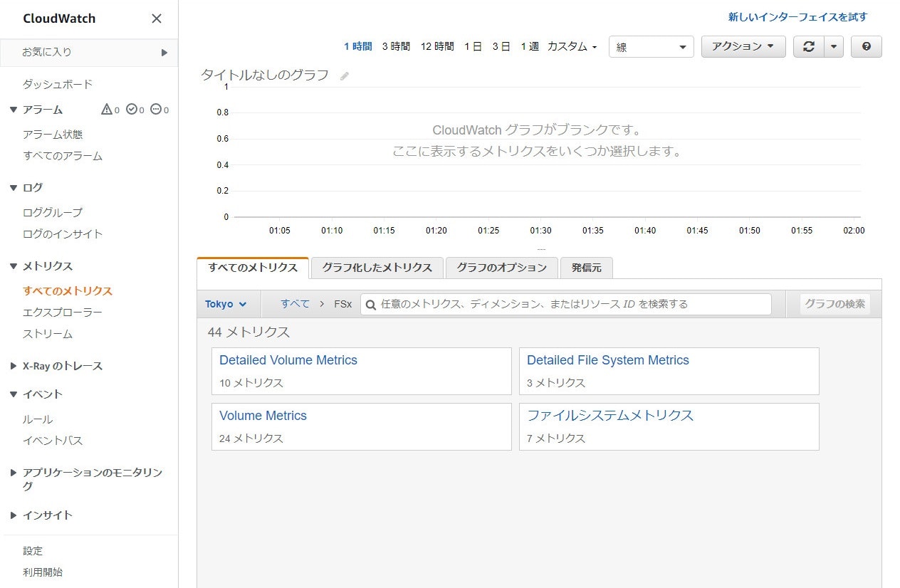This screenshot has height=588, width=900.
Task: Open Detailed Volume Metrics card
Action: coord(362,371)
